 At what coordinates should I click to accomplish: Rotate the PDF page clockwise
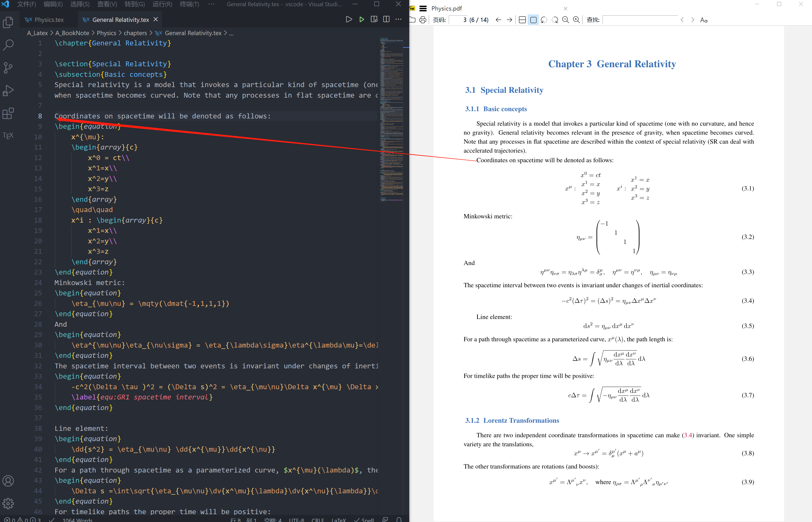click(x=555, y=20)
